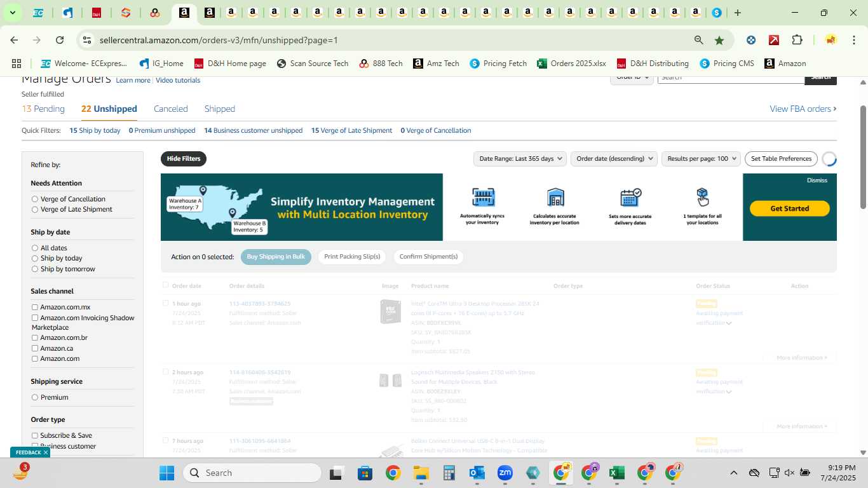Switch to the Pending orders tab
Screen dimensions: 868x488
(43, 109)
